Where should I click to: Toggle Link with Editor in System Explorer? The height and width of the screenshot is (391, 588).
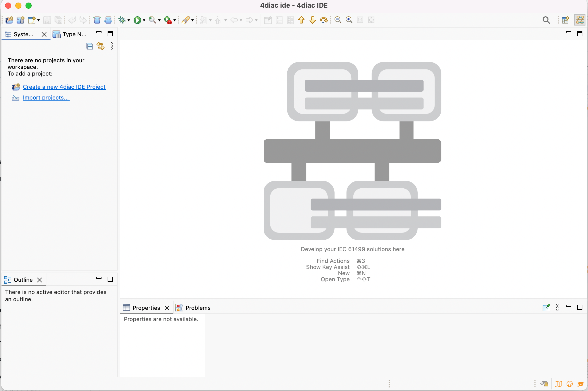pos(100,46)
